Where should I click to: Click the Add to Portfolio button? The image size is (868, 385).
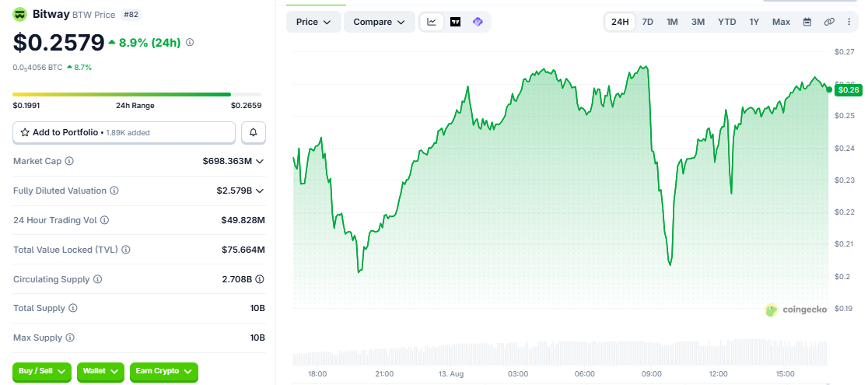(x=124, y=132)
